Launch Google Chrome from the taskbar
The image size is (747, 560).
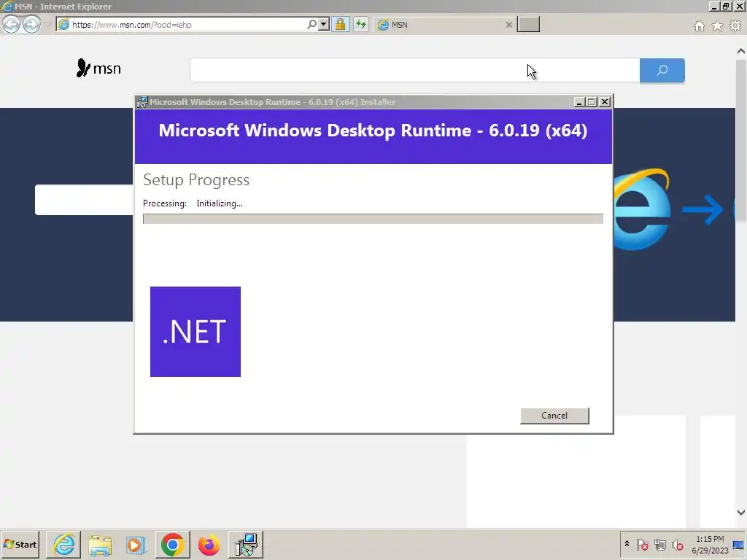[x=172, y=544]
